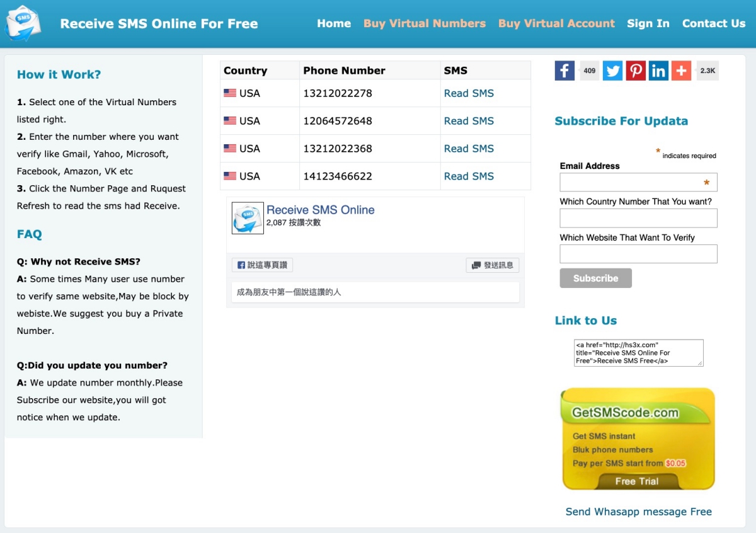756x533 pixels.
Task: Focus the Which Country Number input field
Action: tap(638, 218)
